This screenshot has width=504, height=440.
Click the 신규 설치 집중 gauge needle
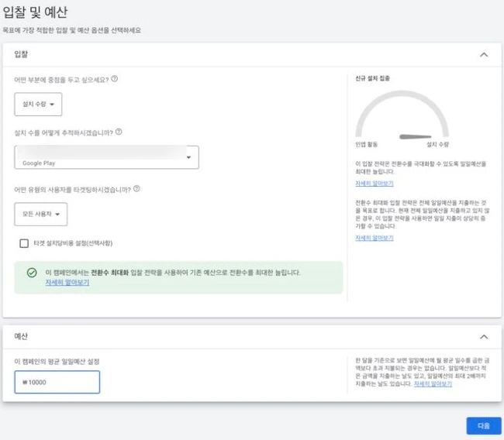415,137
